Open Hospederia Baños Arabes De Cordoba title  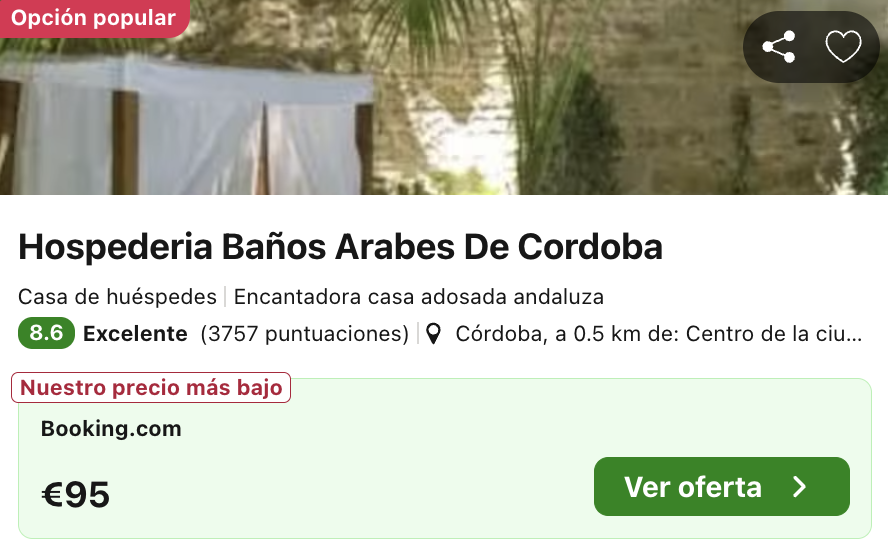coord(340,247)
